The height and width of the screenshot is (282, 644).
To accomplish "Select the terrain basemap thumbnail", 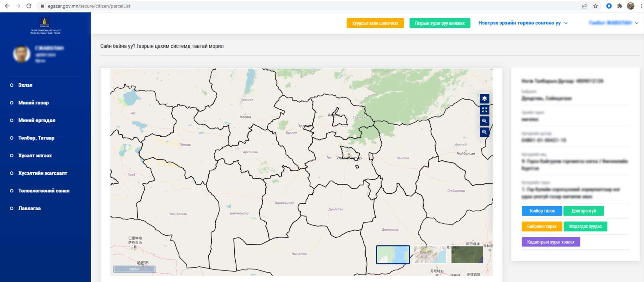I will 430,255.
